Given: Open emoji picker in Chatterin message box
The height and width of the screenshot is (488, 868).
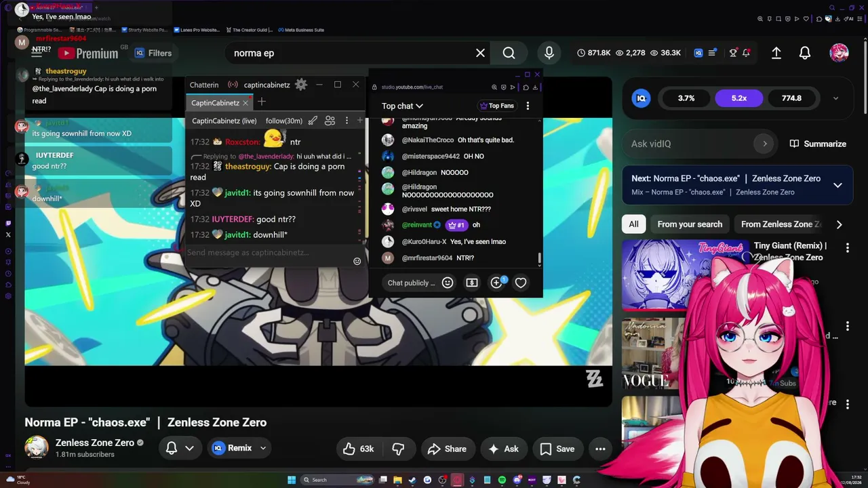Looking at the screenshot, I should (x=357, y=261).
